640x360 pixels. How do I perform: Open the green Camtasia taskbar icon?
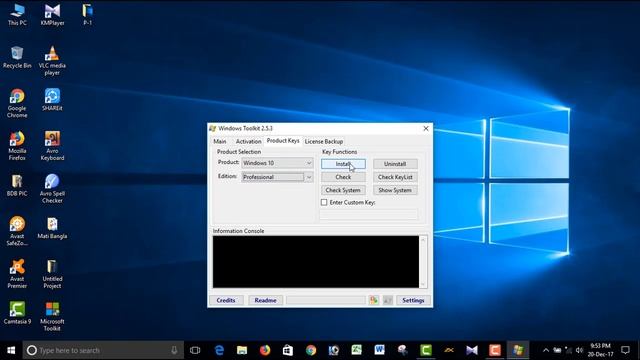[426, 350]
